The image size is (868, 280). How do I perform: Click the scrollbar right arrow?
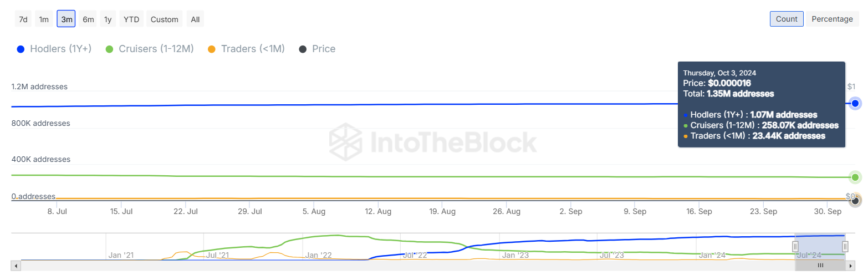850,266
